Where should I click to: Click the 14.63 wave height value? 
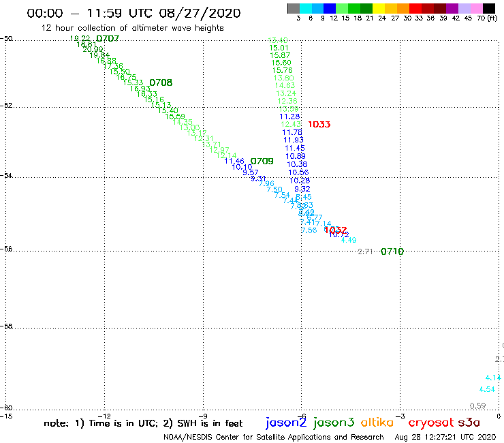(285, 86)
